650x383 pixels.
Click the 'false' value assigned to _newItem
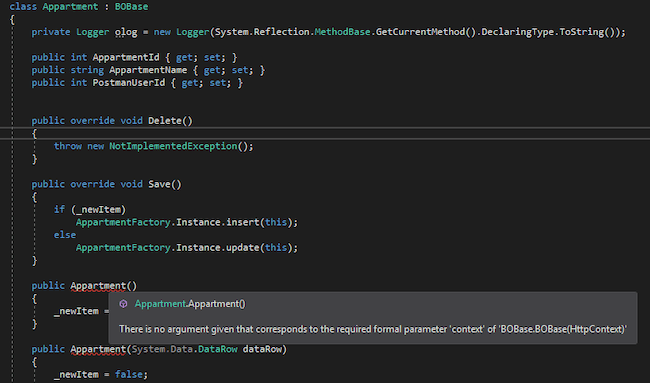[x=129, y=374]
